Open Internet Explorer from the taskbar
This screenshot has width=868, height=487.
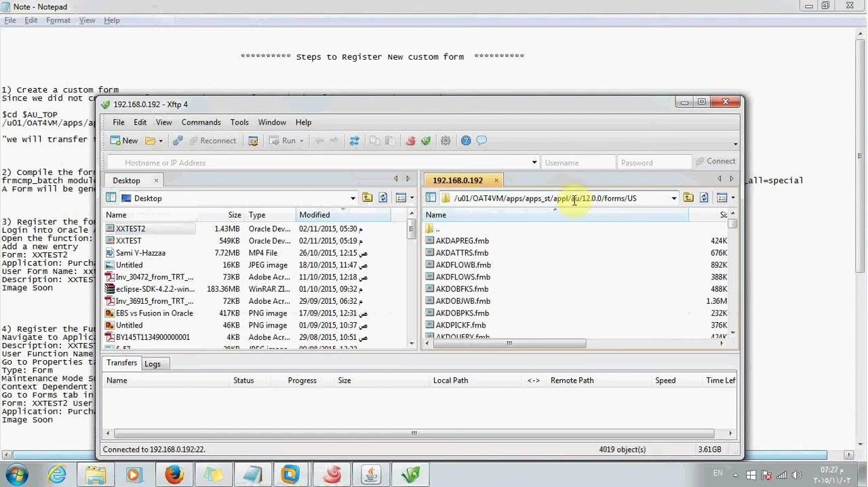[x=57, y=474]
